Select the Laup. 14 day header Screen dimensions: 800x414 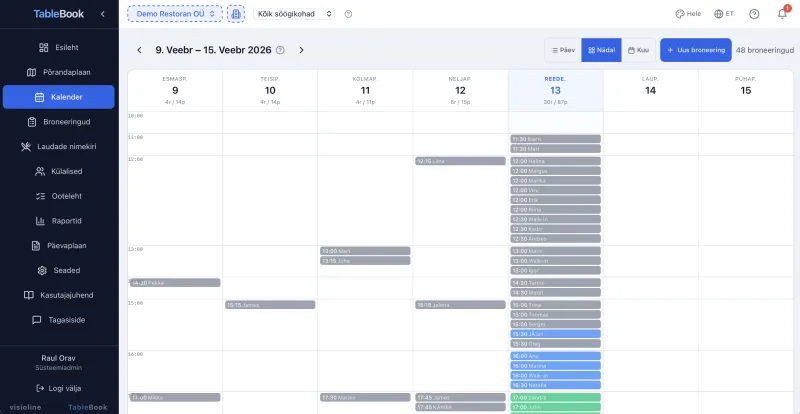click(651, 90)
